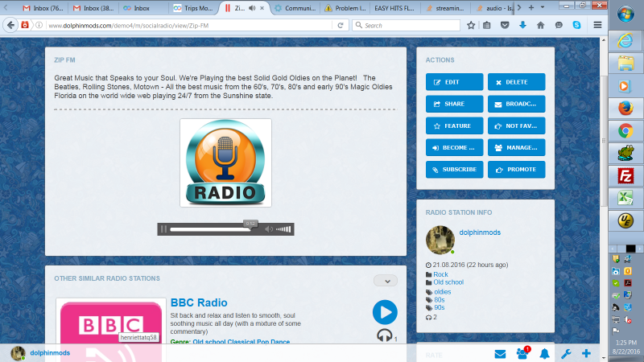Expand Other Similar Radio Stations dropdown
This screenshot has width=644, height=362.
tap(385, 281)
